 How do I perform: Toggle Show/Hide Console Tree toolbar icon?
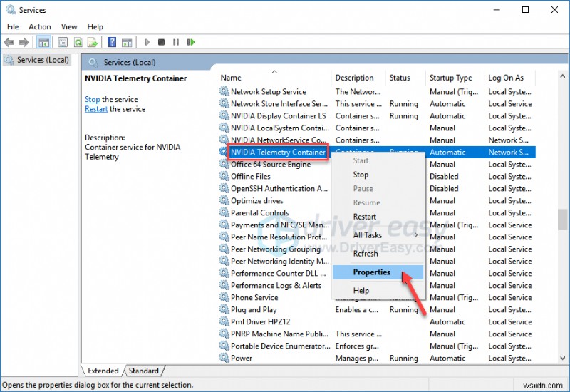[44, 43]
